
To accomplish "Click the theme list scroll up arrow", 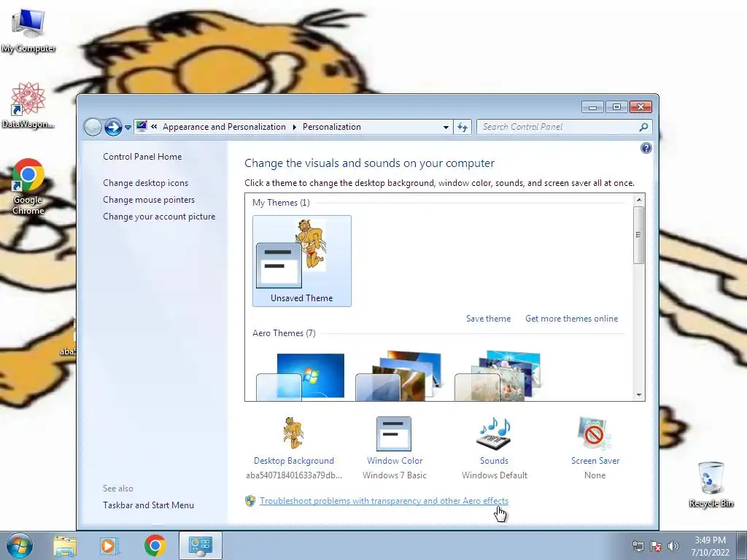I will coord(639,200).
